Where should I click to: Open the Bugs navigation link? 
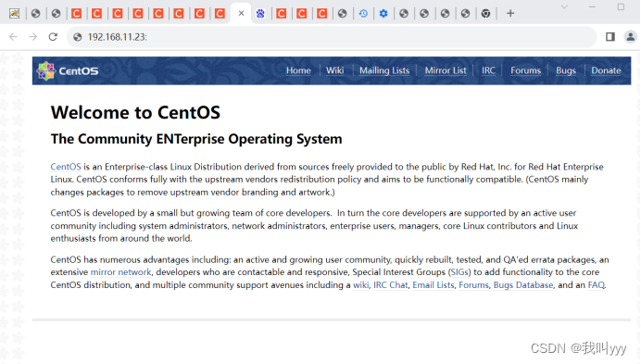point(566,70)
